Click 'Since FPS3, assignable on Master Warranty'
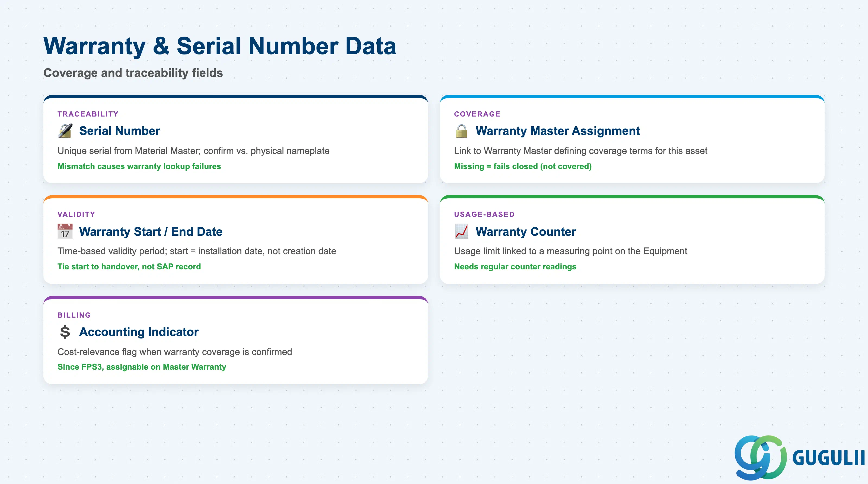 coord(142,367)
